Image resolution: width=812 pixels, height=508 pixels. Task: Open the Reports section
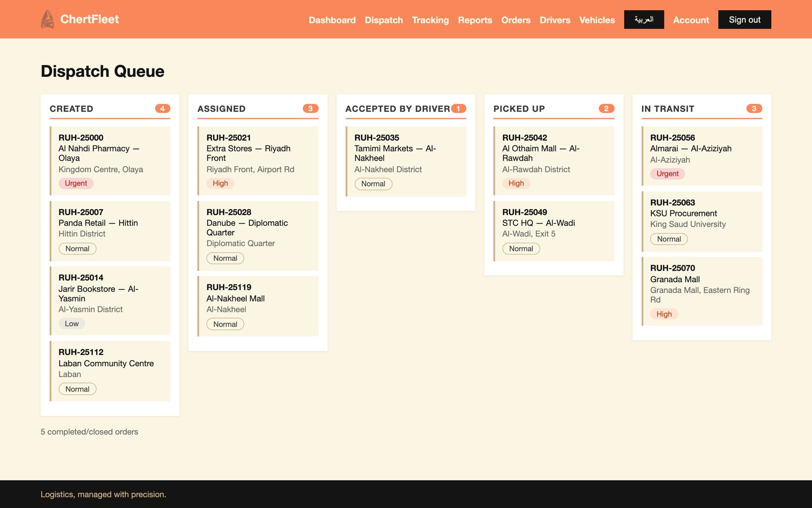[475, 20]
